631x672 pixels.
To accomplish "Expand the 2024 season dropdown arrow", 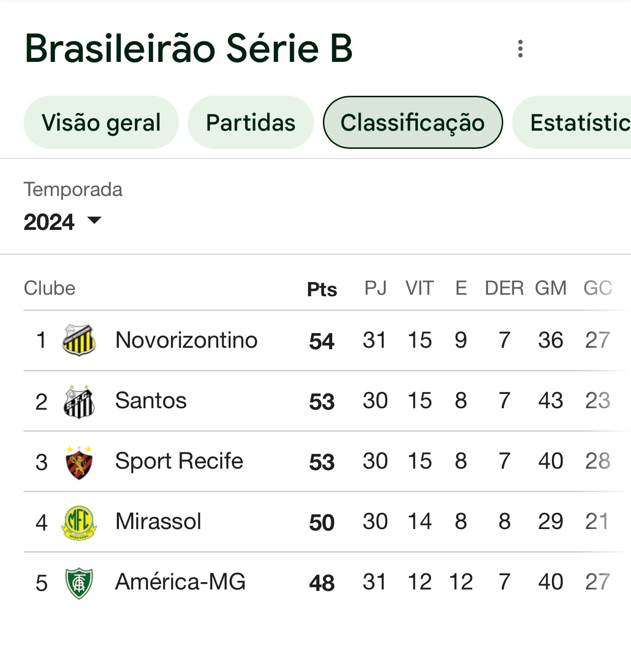I will [94, 220].
